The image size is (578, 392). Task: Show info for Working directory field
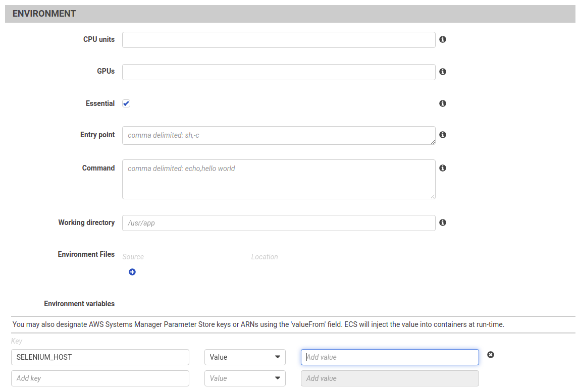coord(443,222)
